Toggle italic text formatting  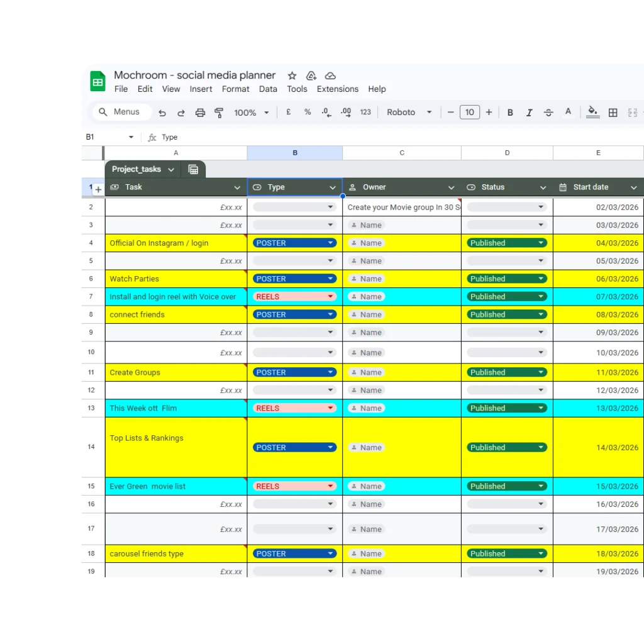point(529,113)
